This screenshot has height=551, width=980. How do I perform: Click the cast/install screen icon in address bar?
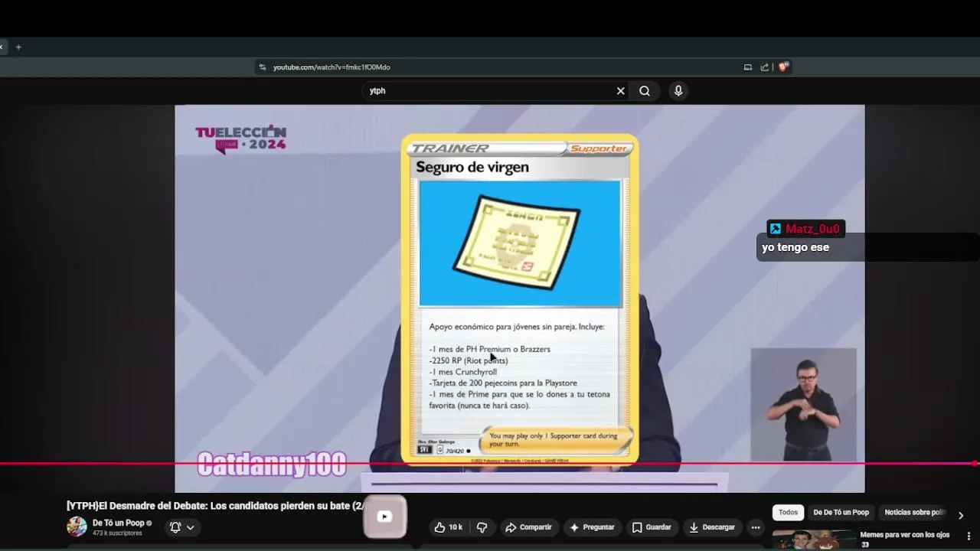(x=748, y=67)
